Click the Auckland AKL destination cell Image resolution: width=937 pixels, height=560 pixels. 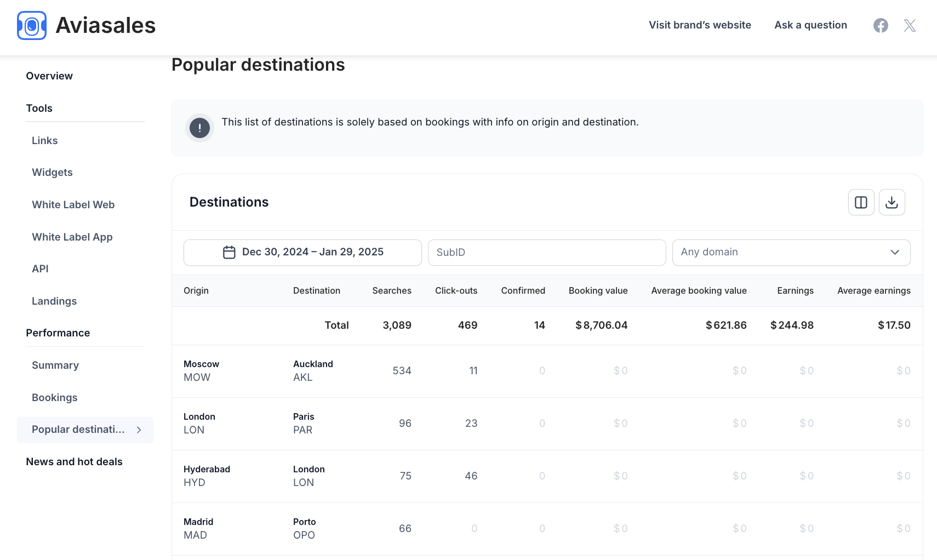pos(313,371)
